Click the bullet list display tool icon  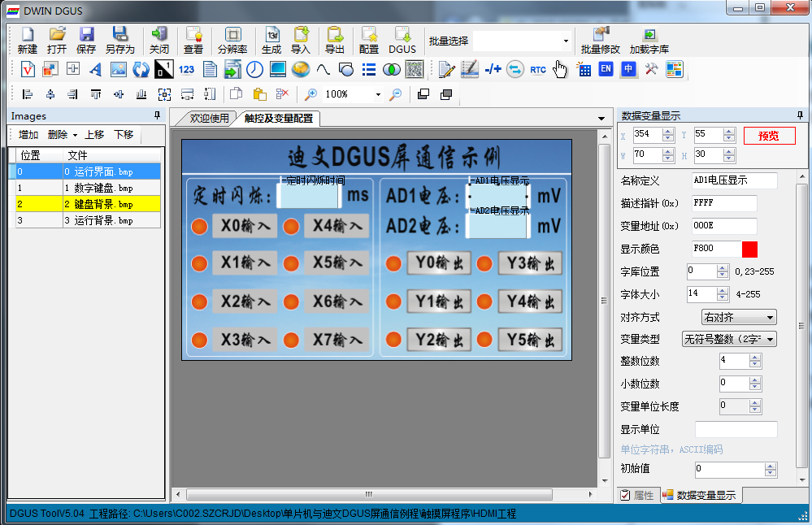(369, 69)
